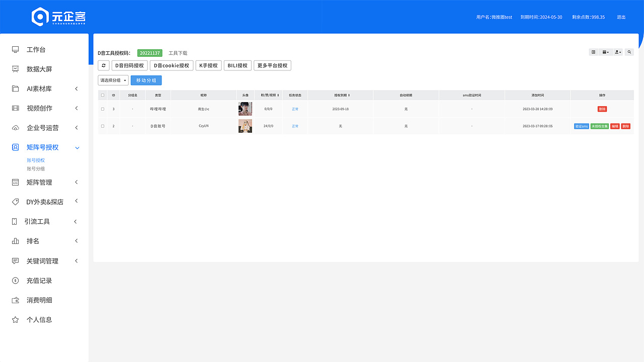Sort by 粉/赞/视频 column arrow
This screenshot has width=644, height=362.
pyautogui.click(x=278, y=95)
